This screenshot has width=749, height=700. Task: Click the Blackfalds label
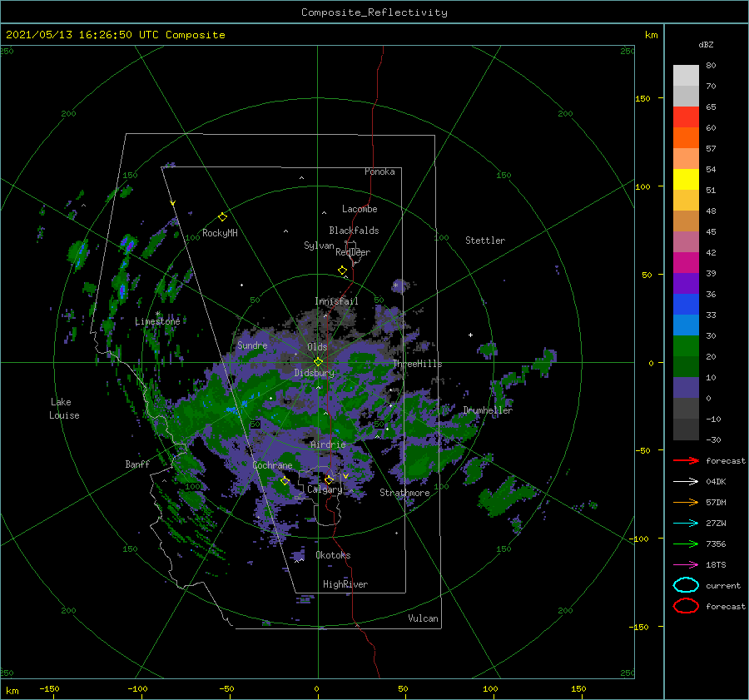click(x=354, y=231)
